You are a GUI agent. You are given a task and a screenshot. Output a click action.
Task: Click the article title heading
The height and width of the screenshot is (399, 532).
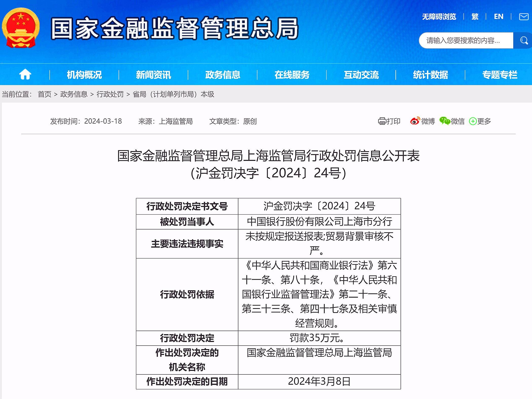tap(268, 156)
